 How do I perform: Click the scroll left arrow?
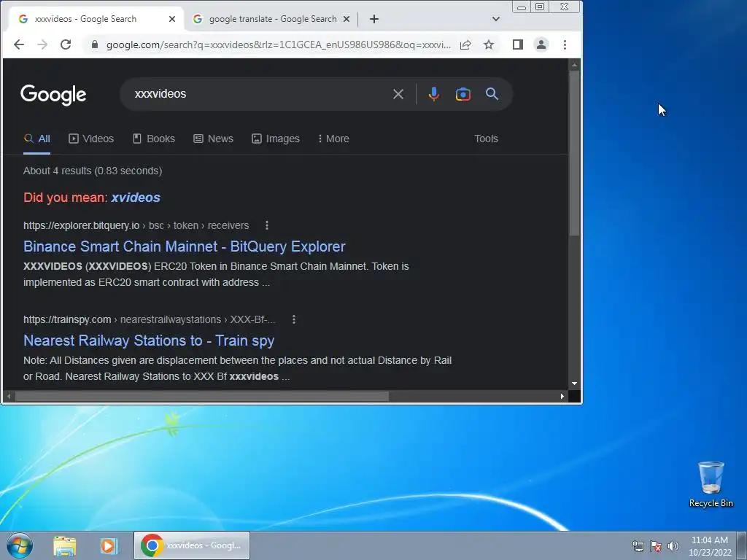(x=8, y=396)
